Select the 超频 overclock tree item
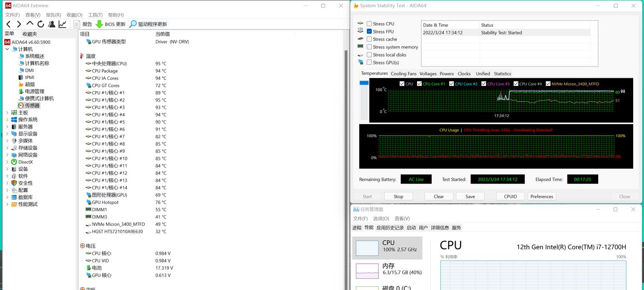Viewport: 644px width, 290px height. click(29, 84)
